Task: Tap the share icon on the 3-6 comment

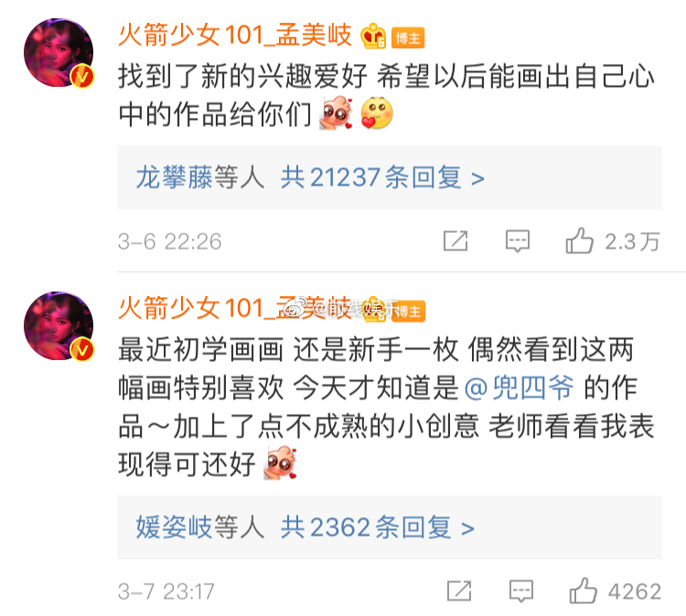Action: coord(456,240)
